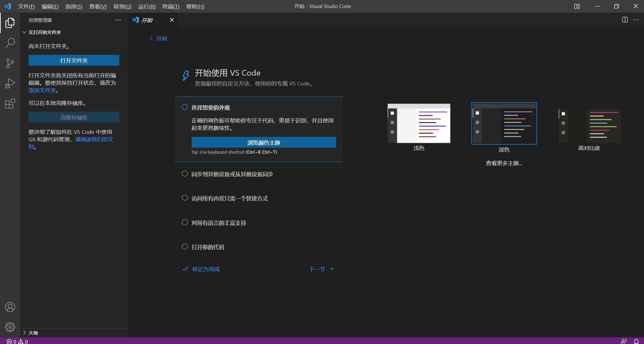Click 标记为完成 link
The width and height of the screenshot is (644, 344).
tap(201, 269)
